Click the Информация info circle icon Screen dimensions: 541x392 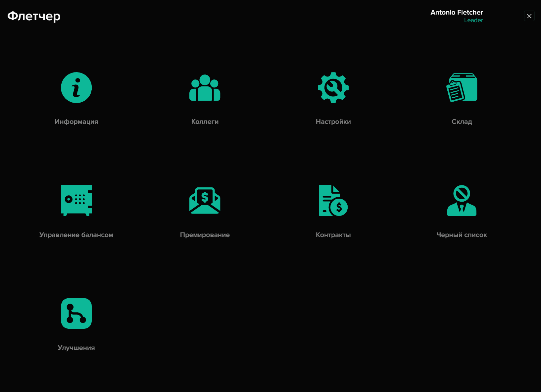76,88
